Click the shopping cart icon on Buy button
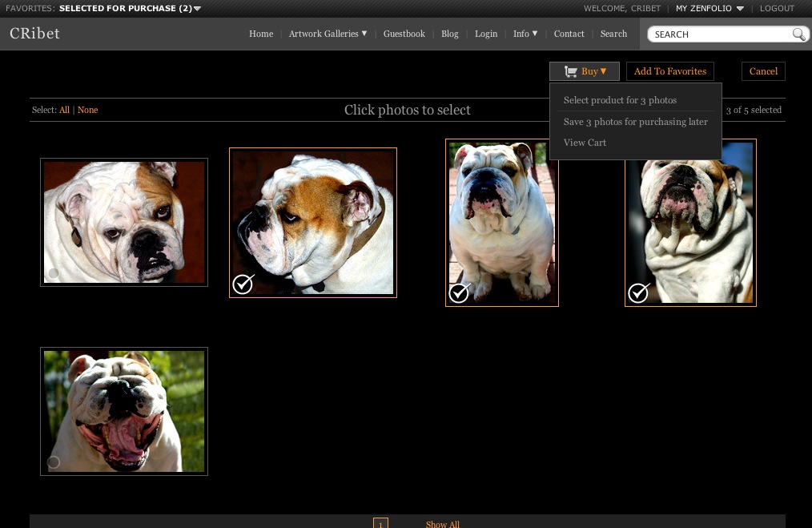This screenshot has width=812, height=528. 570,71
